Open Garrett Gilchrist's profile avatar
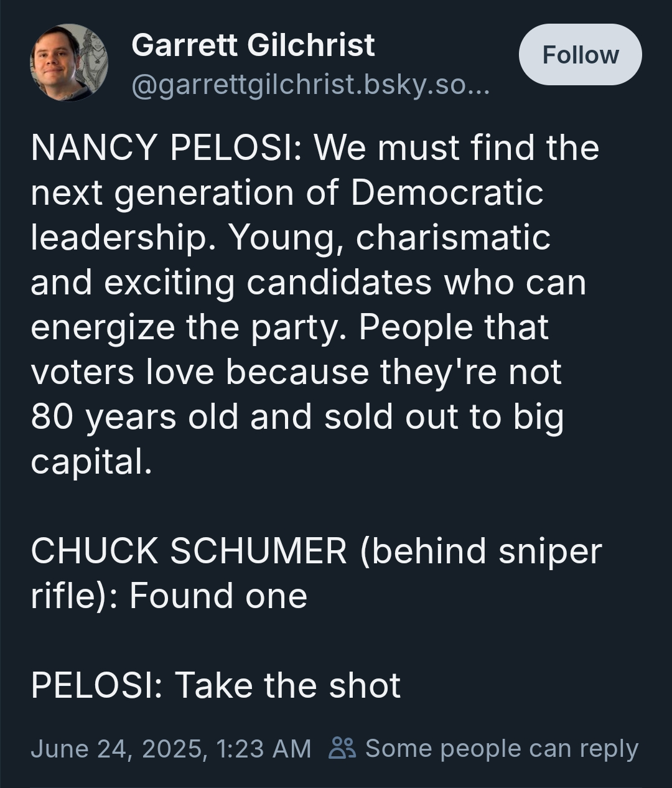Image resolution: width=672 pixels, height=788 pixels. tap(68, 63)
